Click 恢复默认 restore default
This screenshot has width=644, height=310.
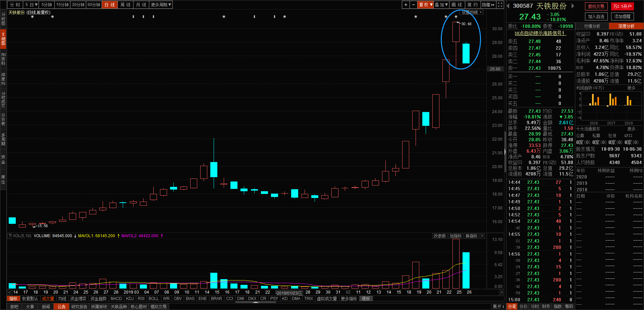pos(30,299)
